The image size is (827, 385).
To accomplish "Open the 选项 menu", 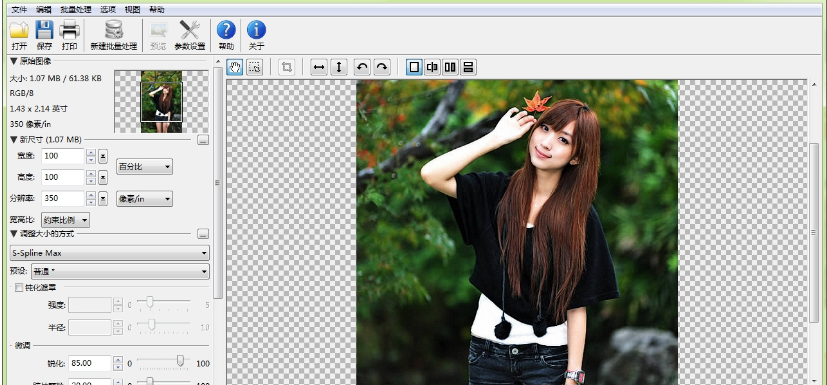I will tap(108, 9).
